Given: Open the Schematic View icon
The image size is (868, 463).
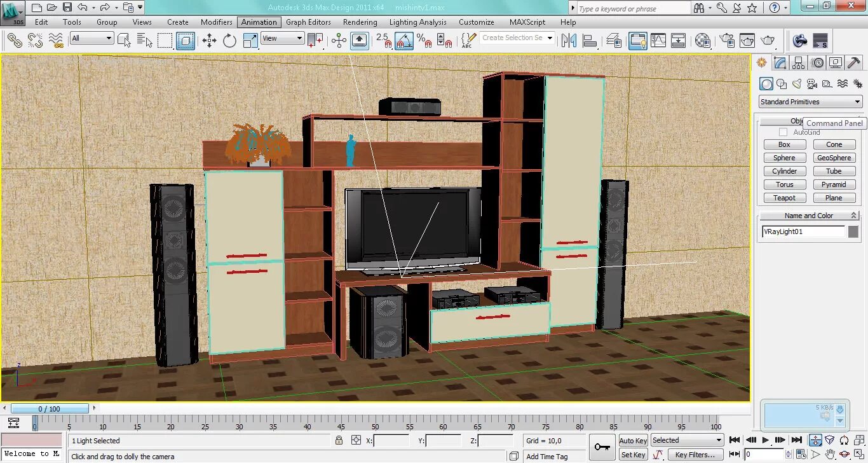Looking at the screenshot, I should pyautogui.click(x=679, y=41).
